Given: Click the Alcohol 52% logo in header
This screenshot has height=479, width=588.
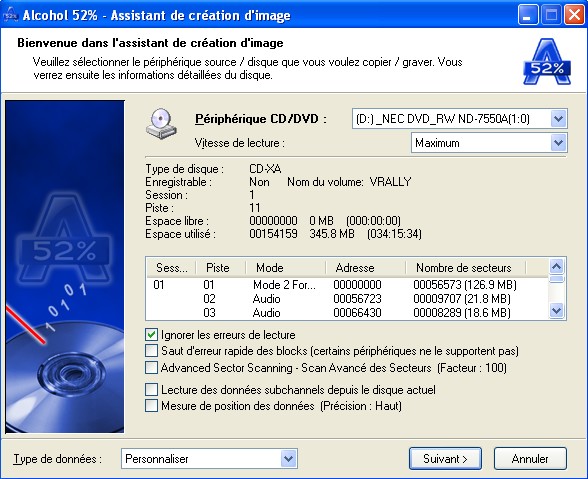Looking at the screenshot, I should [x=547, y=62].
